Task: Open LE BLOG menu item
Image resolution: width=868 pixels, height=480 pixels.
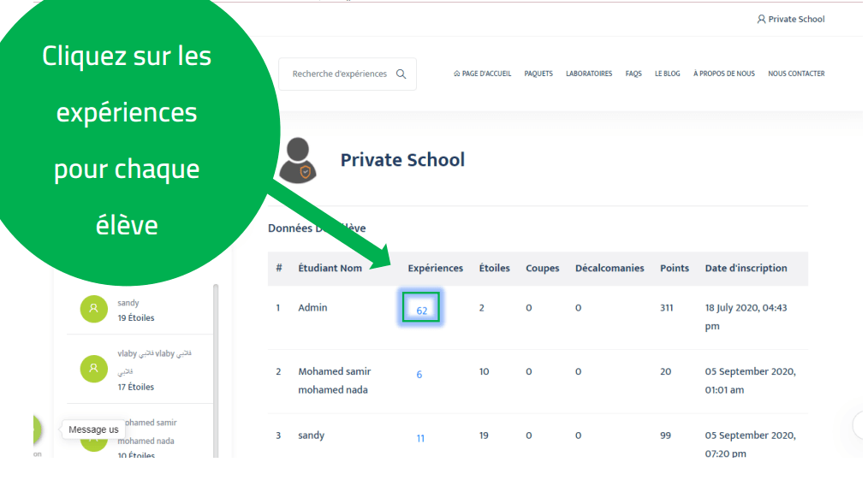Action: click(x=668, y=74)
